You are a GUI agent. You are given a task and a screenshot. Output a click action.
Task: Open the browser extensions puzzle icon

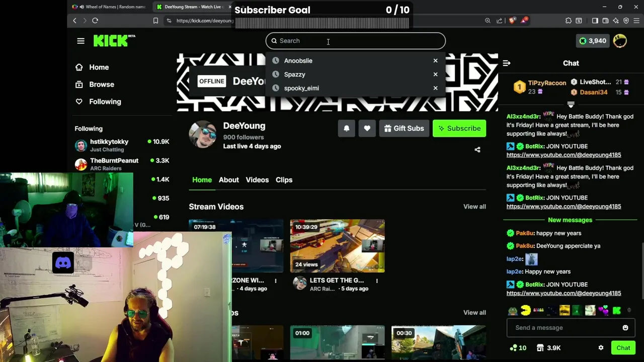(569, 21)
